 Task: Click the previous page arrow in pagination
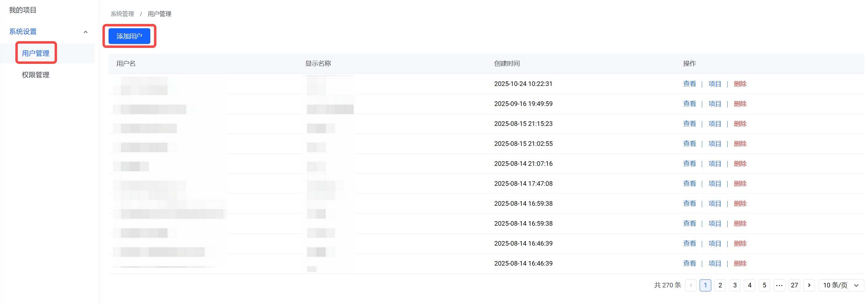pos(690,285)
